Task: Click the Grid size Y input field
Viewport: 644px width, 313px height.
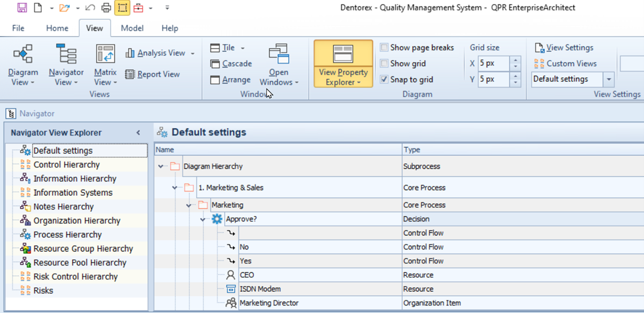Action: click(x=494, y=79)
